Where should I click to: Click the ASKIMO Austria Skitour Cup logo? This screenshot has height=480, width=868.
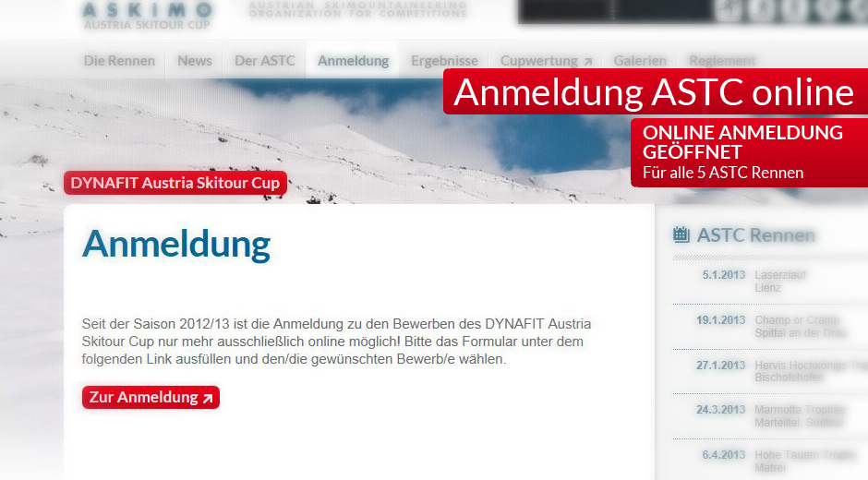[x=147, y=16]
